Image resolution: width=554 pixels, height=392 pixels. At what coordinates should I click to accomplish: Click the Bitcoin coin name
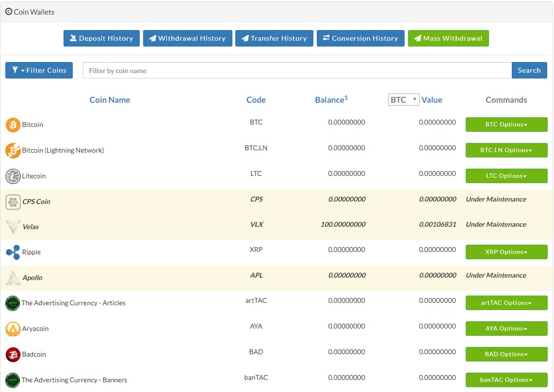coord(33,125)
